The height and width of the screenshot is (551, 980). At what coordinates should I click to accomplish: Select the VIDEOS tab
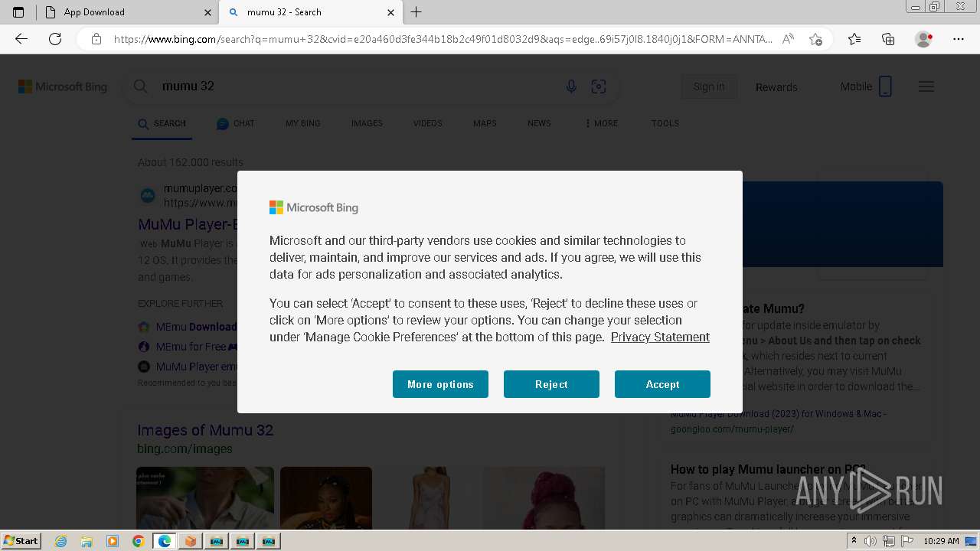coord(428,123)
